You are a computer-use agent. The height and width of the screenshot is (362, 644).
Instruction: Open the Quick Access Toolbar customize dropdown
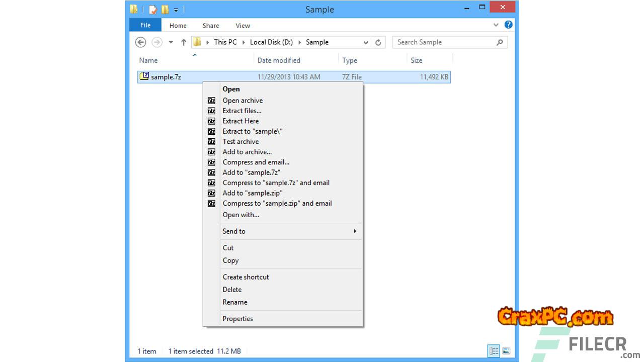pyautogui.click(x=176, y=10)
